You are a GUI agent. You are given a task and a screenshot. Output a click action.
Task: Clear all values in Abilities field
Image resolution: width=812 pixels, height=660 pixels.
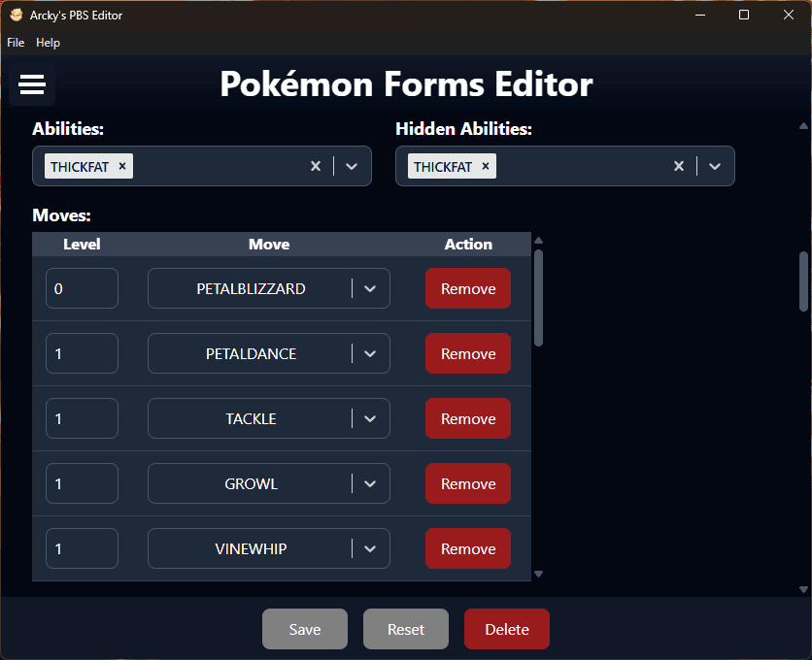[x=316, y=166]
